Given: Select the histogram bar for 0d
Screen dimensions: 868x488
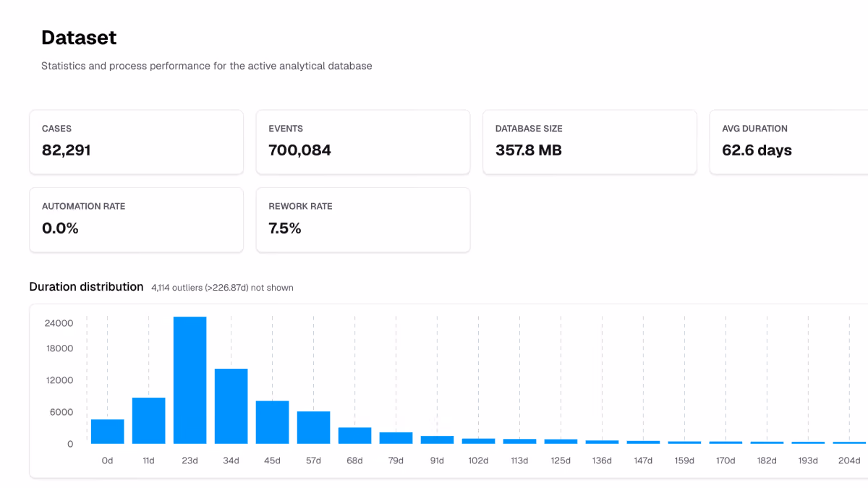Looking at the screenshot, I should coord(108,432).
